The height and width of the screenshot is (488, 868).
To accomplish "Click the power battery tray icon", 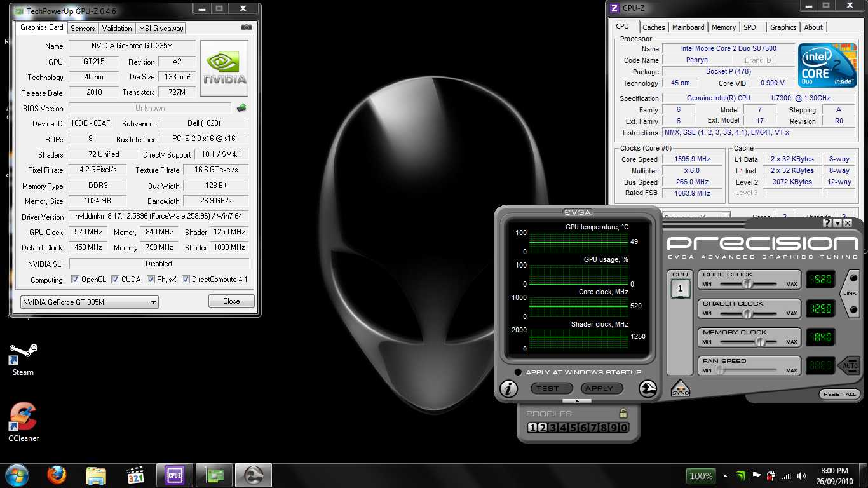I will 771,476.
